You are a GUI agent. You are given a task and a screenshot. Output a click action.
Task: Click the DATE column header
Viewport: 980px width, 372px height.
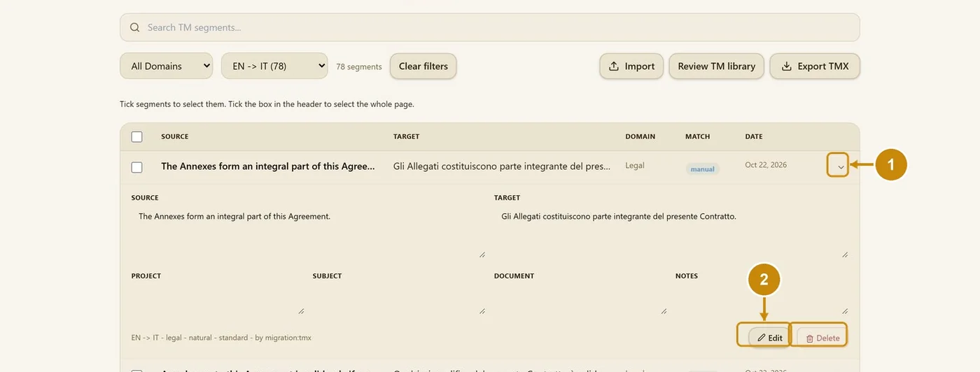coord(753,136)
